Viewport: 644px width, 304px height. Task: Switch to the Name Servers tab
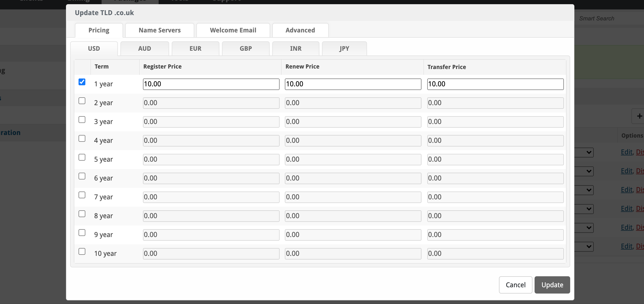coord(159,30)
